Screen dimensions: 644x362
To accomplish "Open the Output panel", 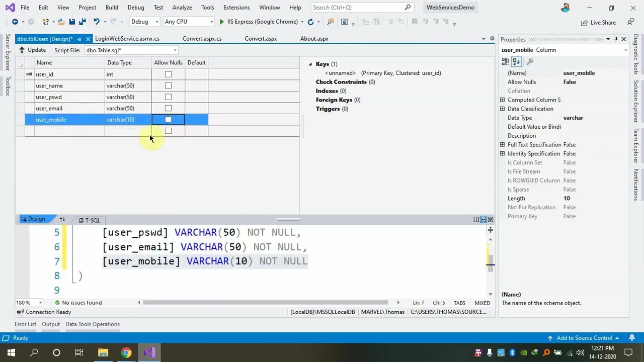I will click(51, 324).
